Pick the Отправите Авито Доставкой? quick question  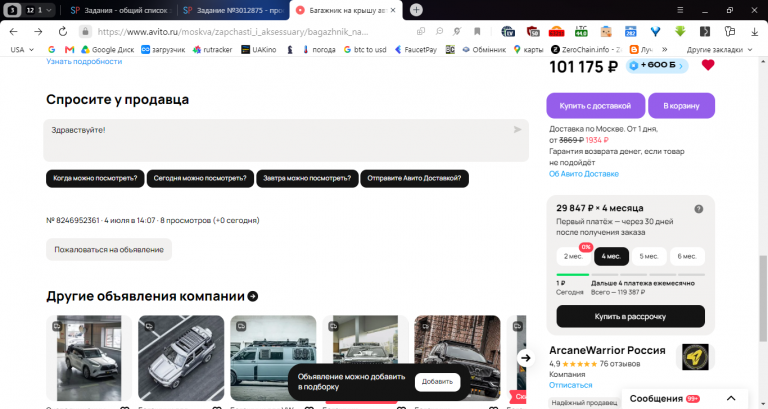tap(414, 178)
